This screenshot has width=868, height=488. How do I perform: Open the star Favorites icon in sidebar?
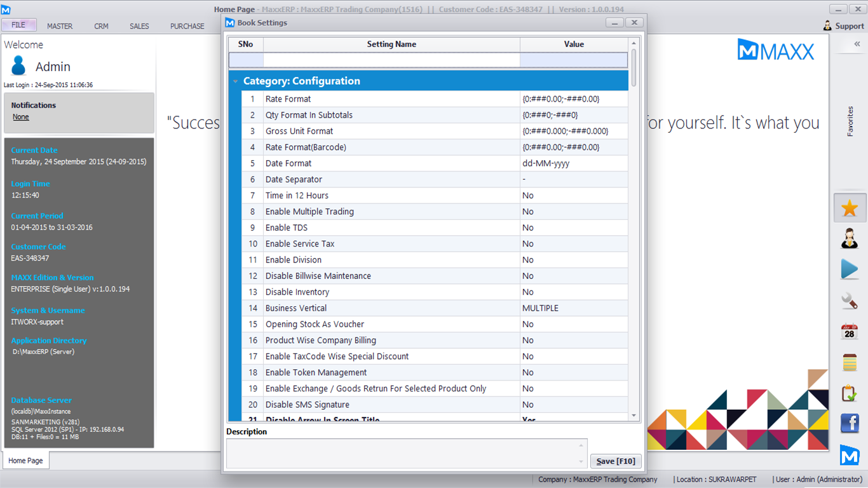(x=850, y=208)
